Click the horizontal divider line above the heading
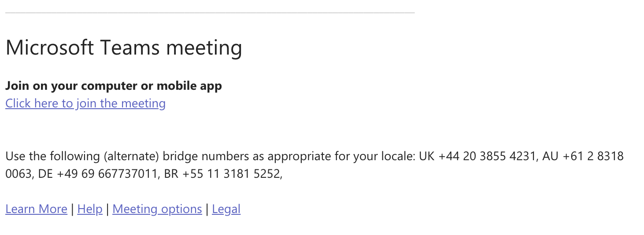The width and height of the screenshot is (644, 235). (210, 13)
